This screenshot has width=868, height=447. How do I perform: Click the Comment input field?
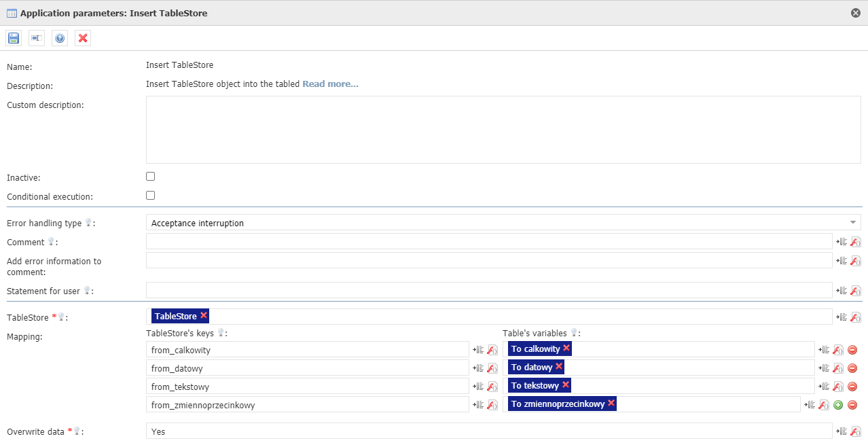coord(489,241)
